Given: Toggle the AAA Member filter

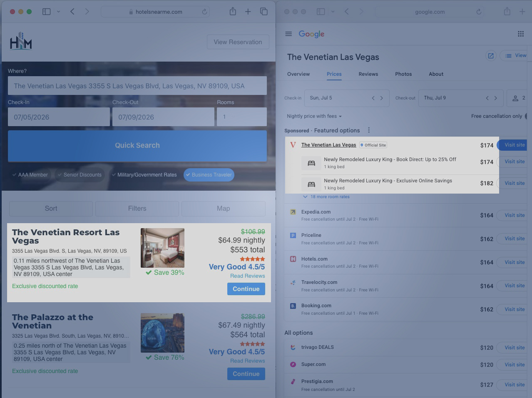Looking at the screenshot, I should [30, 175].
